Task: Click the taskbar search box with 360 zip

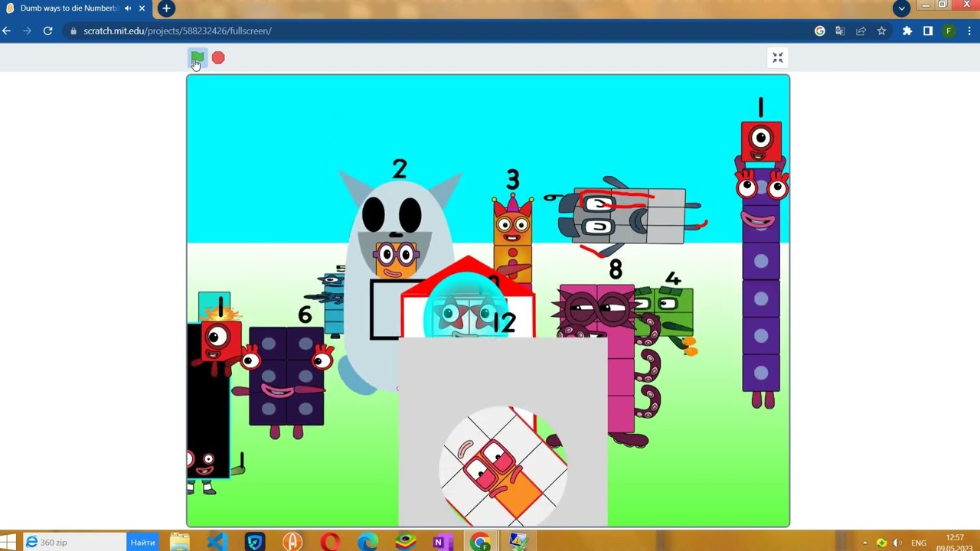Action: click(75, 542)
